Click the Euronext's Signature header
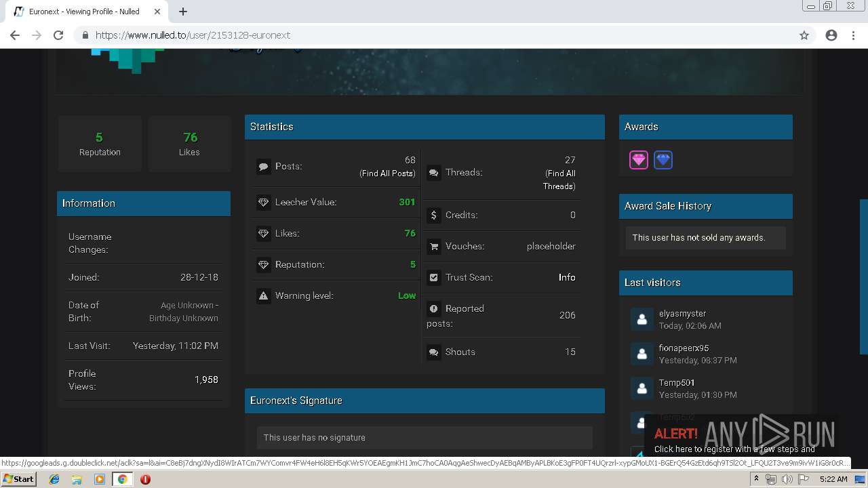 pos(425,401)
